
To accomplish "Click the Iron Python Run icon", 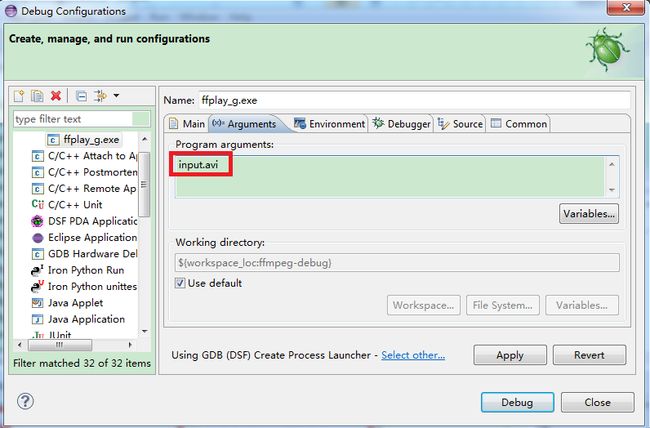I will [37, 270].
